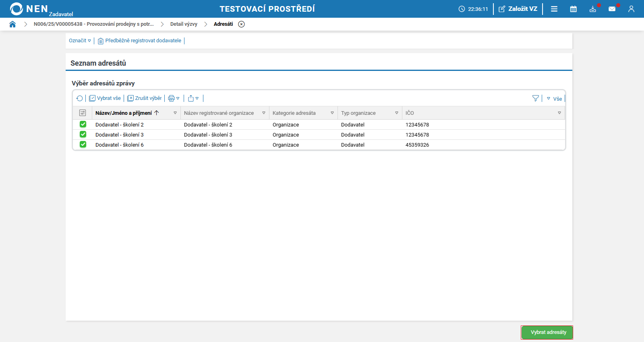
Task: Open the user profile icon
Action: click(631, 9)
